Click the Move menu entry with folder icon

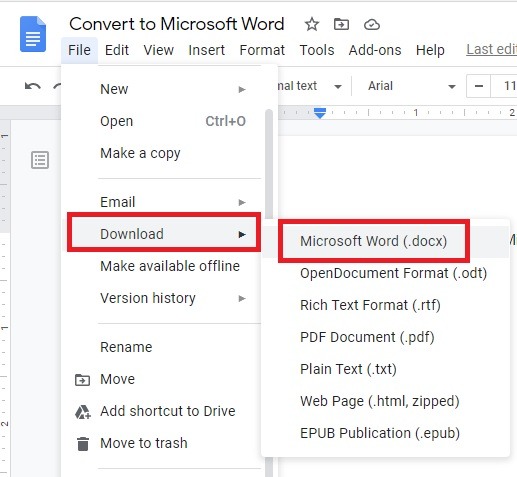(163, 379)
